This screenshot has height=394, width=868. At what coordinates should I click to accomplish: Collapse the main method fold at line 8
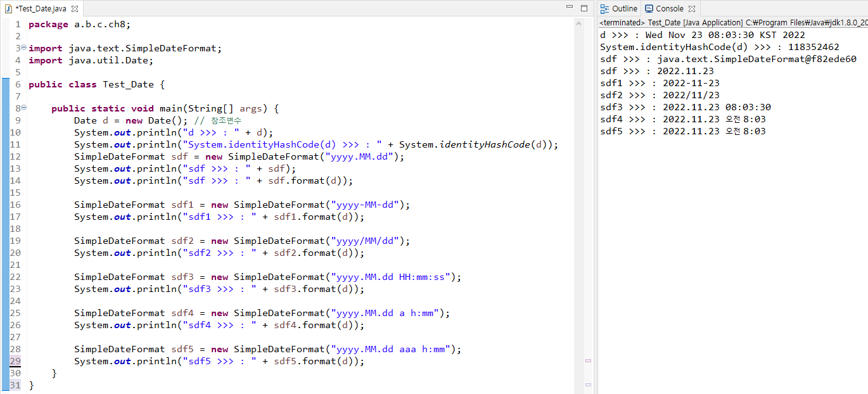pos(23,108)
